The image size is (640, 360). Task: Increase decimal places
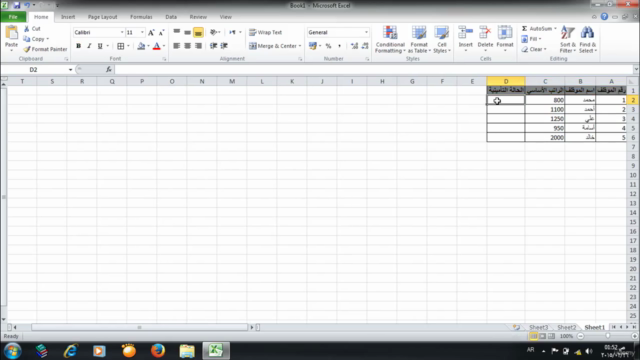pos(354,46)
